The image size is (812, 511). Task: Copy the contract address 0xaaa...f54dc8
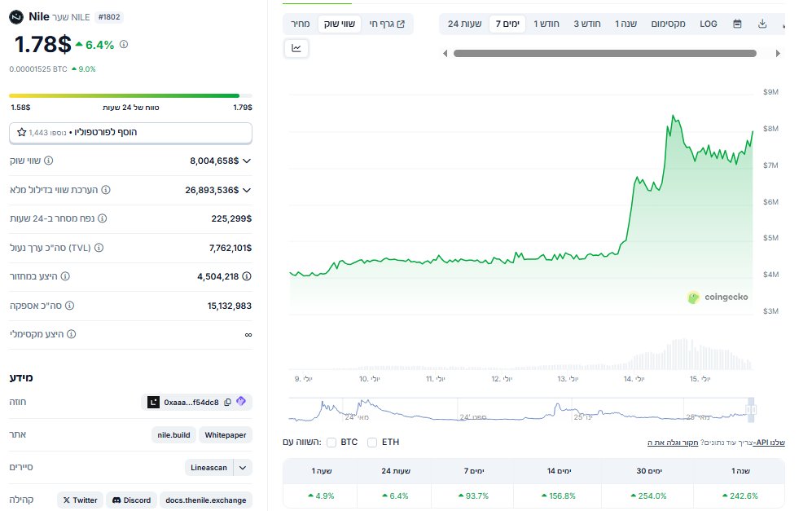click(x=227, y=402)
